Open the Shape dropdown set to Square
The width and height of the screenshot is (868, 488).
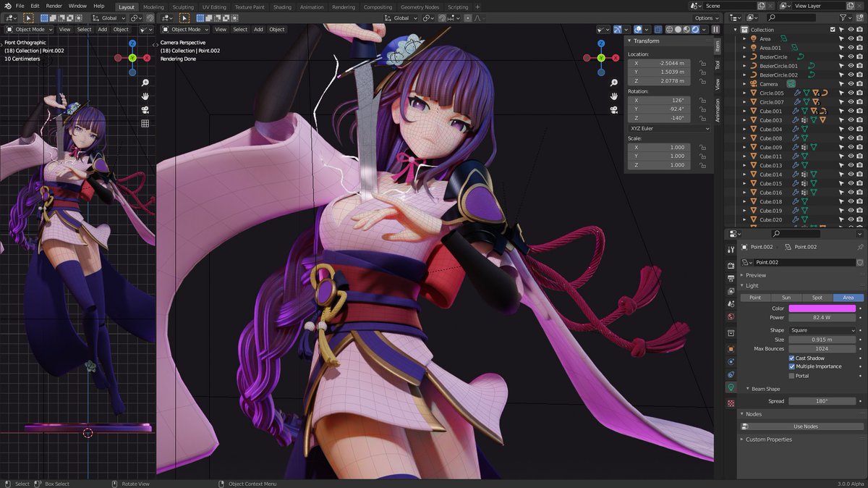822,330
